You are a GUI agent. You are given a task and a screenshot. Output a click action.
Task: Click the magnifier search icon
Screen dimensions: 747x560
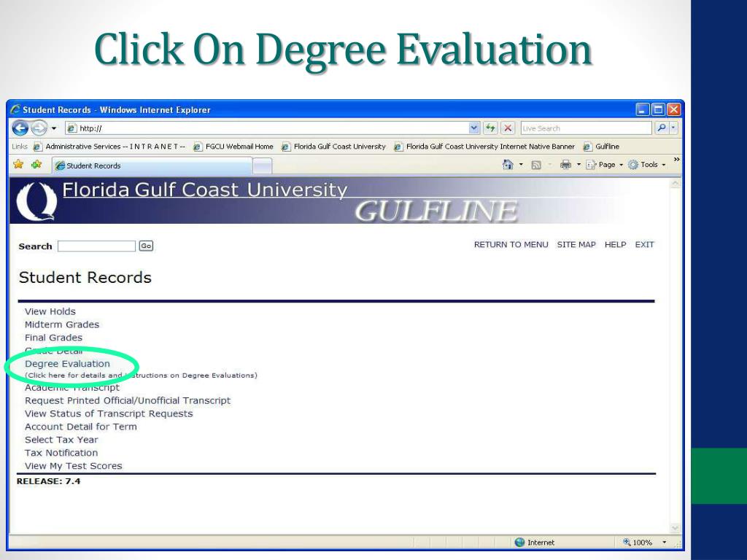coord(661,128)
